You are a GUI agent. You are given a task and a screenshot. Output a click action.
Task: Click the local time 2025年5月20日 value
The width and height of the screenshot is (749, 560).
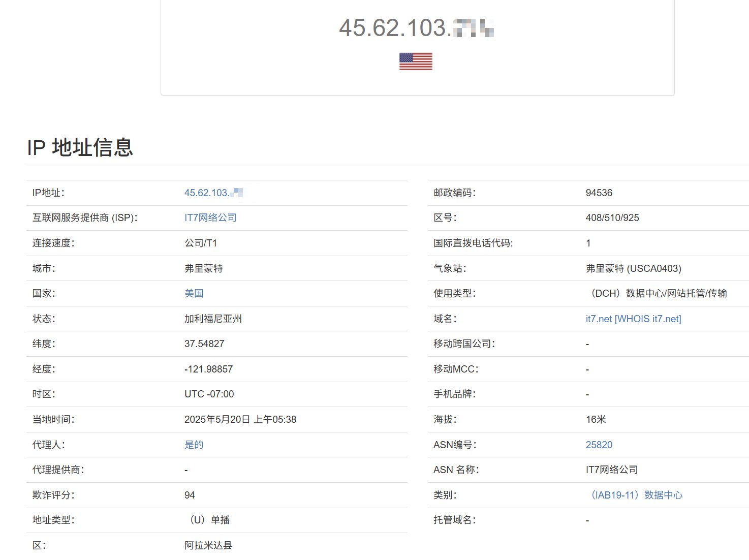[240, 420]
